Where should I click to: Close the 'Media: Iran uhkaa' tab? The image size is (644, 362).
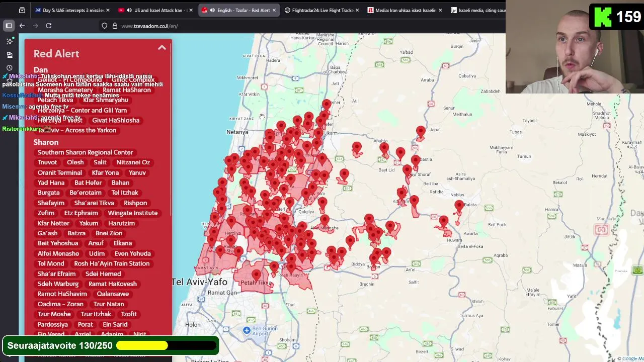coord(440,10)
